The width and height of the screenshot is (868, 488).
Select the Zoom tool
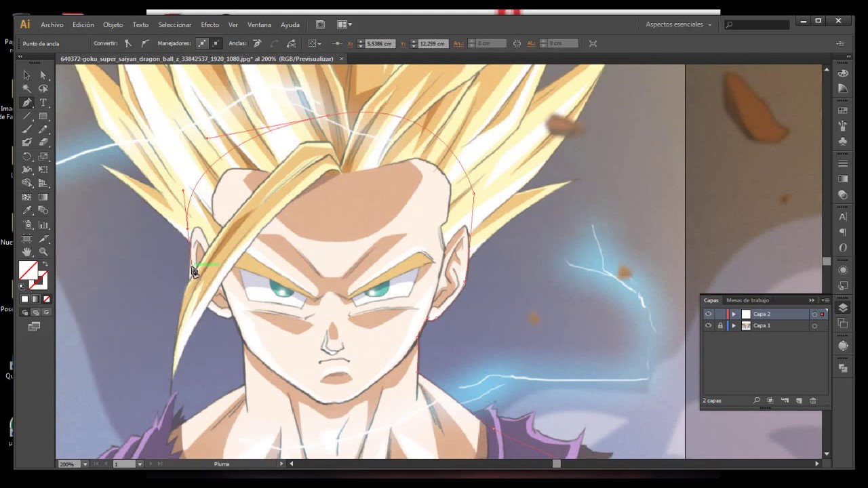[x=43, y=252]
